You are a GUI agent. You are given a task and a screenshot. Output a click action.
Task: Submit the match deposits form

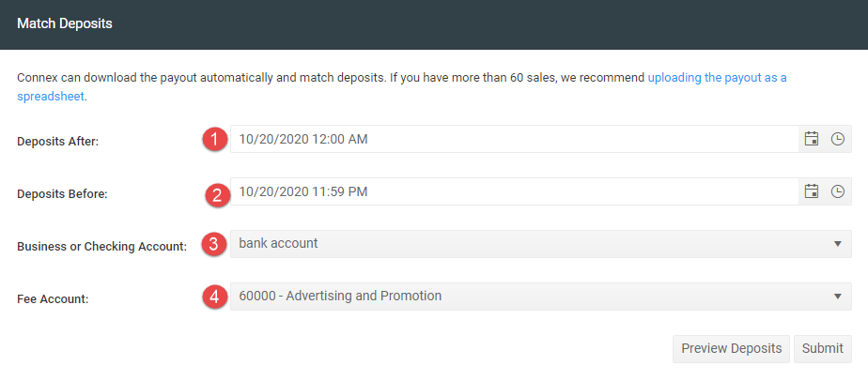pyautogui.click(x=823, y=349)
